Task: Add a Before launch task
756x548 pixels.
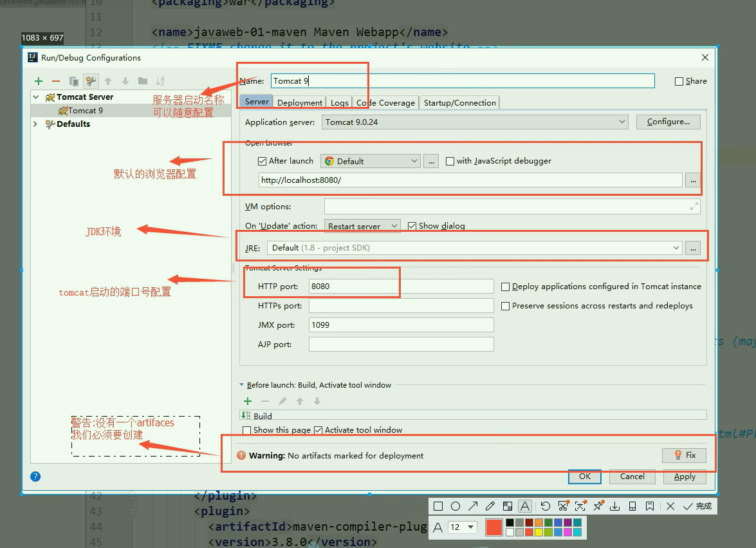Action: click(248, 401)
